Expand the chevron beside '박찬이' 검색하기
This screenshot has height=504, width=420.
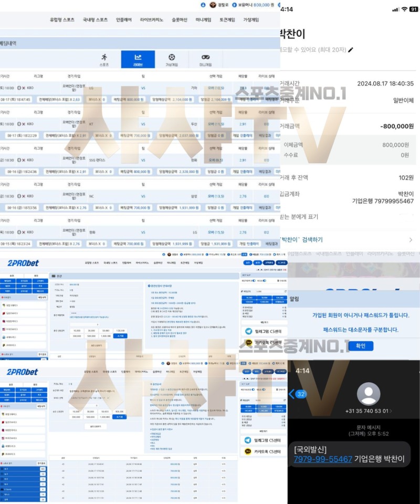pos(411,240)
